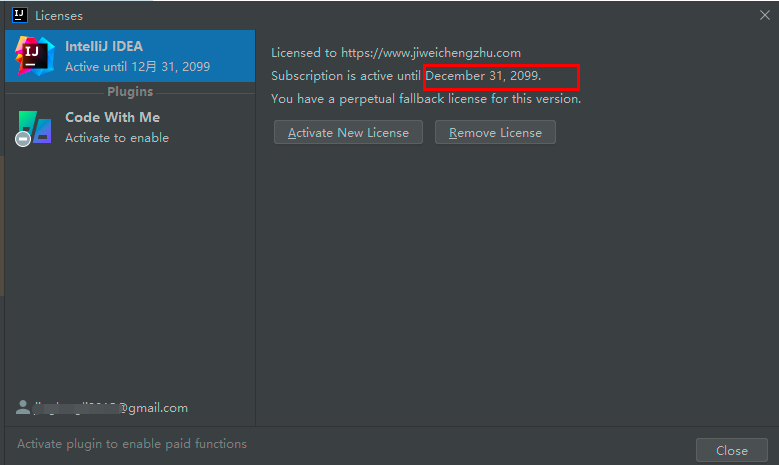Screen dimensions: 779x465
Task: Click the highlighted December 31, 2099 date
Action: pyautogui.click(x=483, y=76)
